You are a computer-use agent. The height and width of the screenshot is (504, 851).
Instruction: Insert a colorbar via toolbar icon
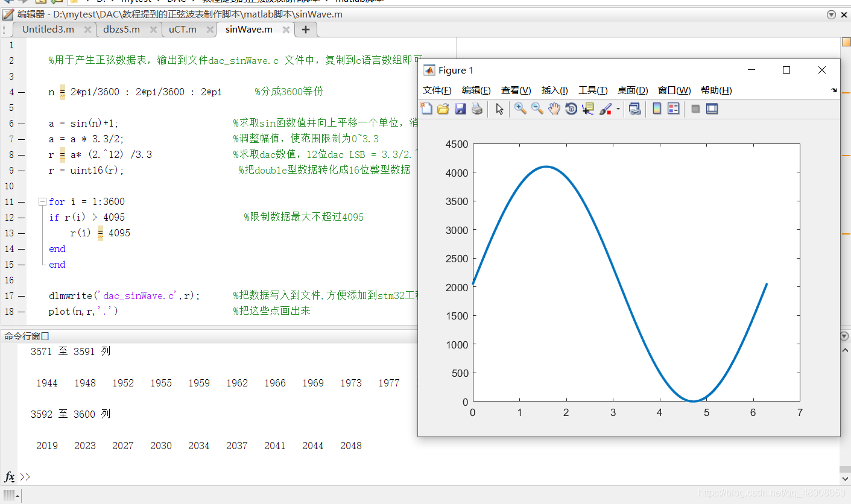pos(657,109)
